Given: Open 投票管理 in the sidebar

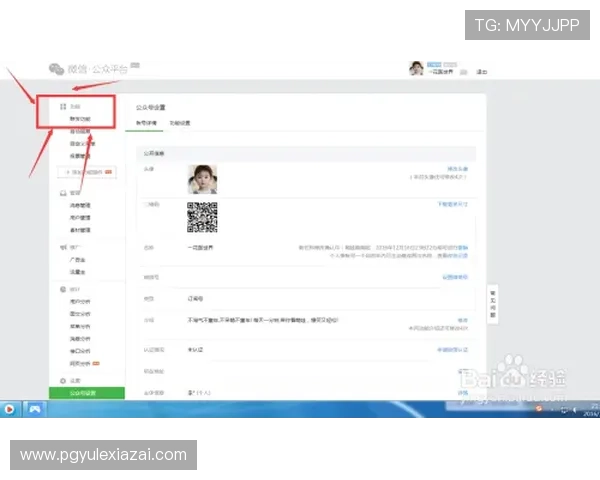Looking at the screenshot, I should tap(80, 156).
